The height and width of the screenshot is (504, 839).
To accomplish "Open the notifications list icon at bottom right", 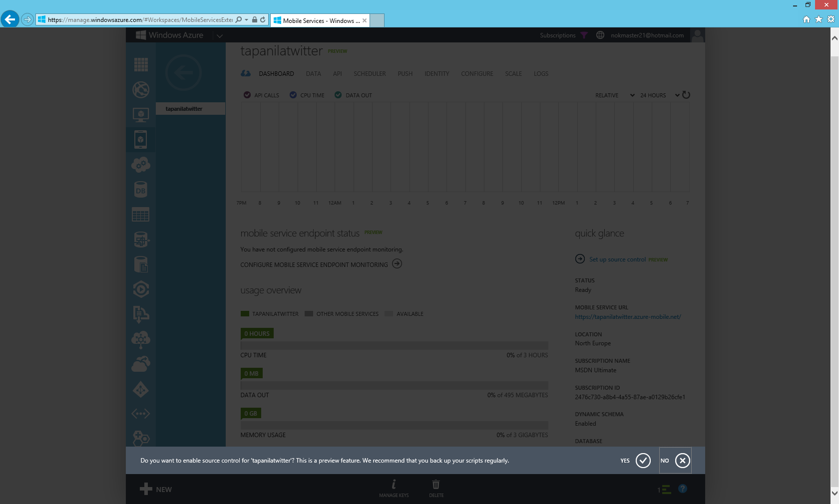I will click(665, 490).
